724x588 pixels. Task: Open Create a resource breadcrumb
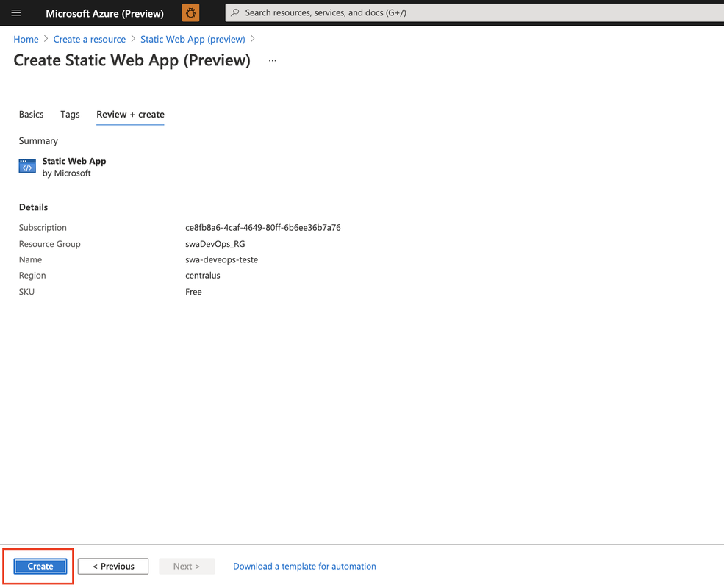click(89, 39)
